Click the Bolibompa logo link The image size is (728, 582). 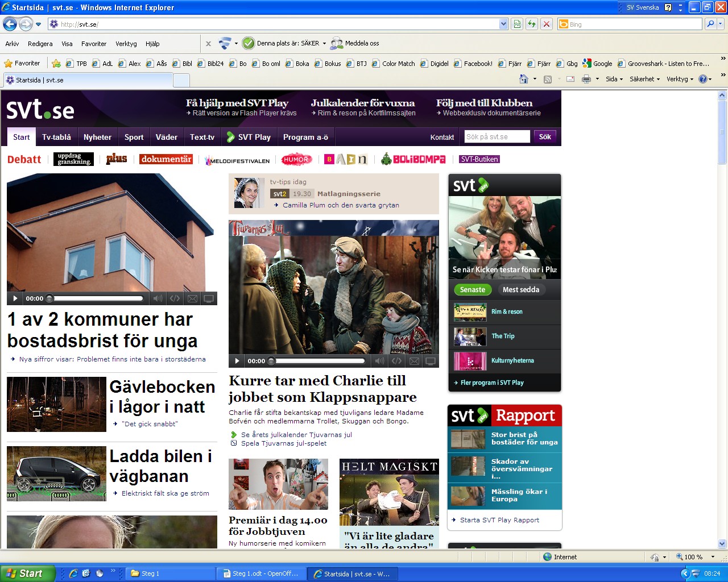(413, 159)
